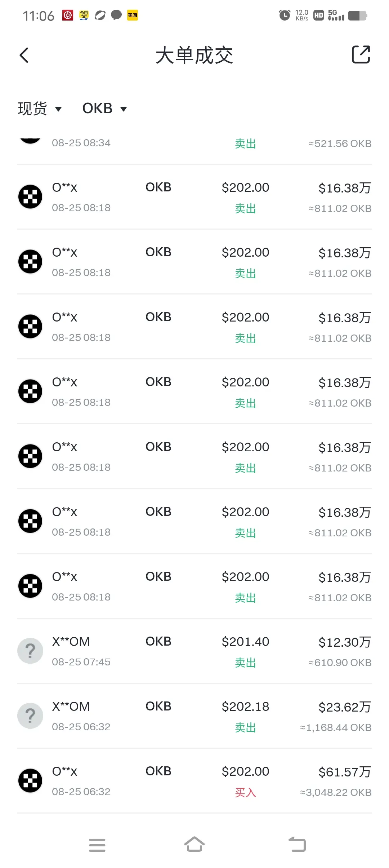The width and height of the screenshot is (389, 868).
Task: Go back using the left arrow
Action: tap(24, 55)
